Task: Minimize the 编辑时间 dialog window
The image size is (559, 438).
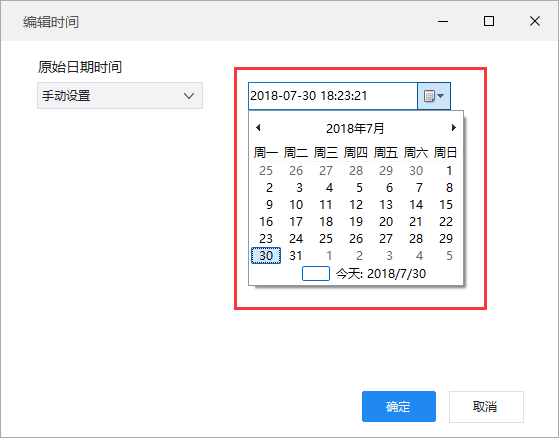Action: click(x=443, y=21)
